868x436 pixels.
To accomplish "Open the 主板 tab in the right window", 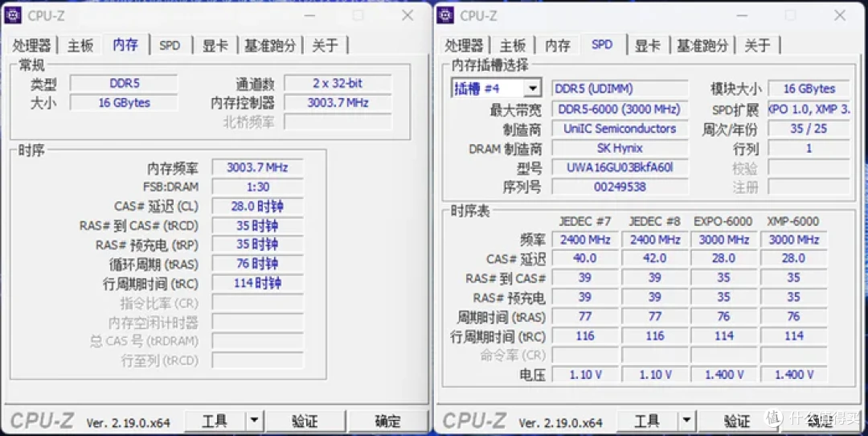I will tap(513, 45).
